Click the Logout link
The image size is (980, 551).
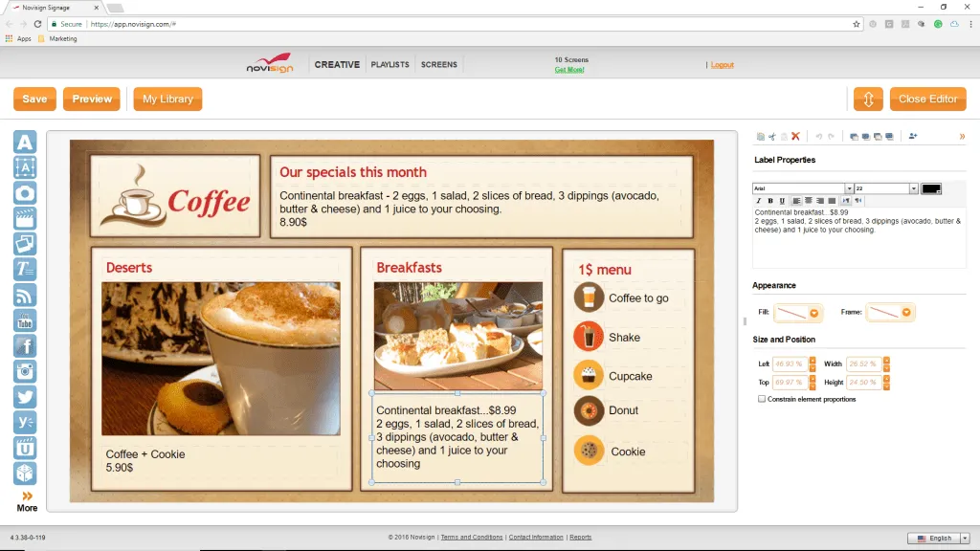coord(723,65)
